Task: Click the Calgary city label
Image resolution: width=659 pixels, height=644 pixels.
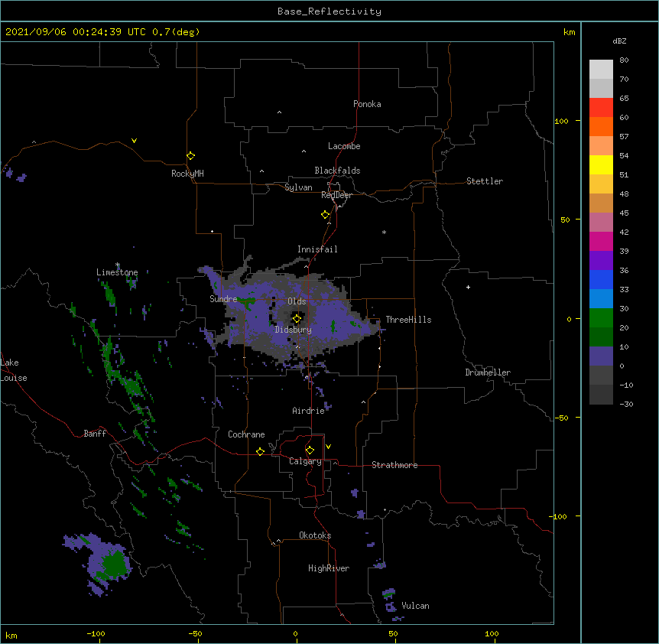Action: [305, 461]
